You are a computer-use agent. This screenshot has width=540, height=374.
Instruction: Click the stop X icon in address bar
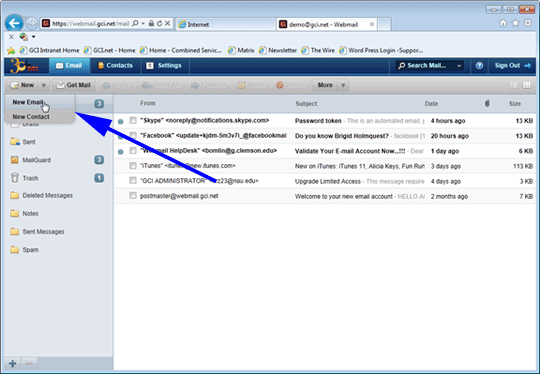pyautogui.click(x=167, y=23)
